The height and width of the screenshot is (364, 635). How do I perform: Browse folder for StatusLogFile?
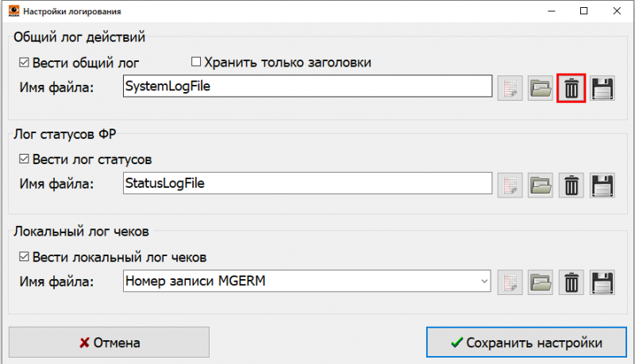pos(541,186)
